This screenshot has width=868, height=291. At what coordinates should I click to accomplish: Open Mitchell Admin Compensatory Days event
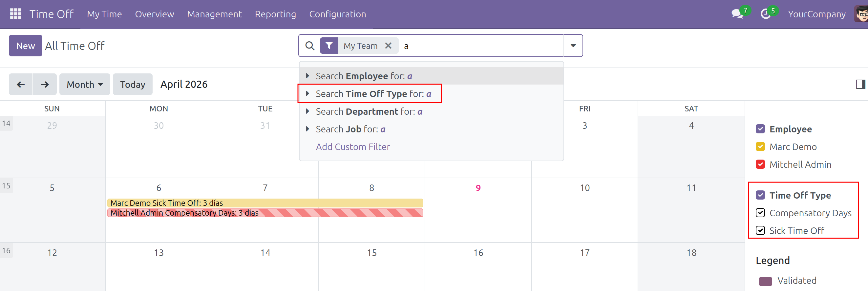pyautogui.click(x=265, y=213)
